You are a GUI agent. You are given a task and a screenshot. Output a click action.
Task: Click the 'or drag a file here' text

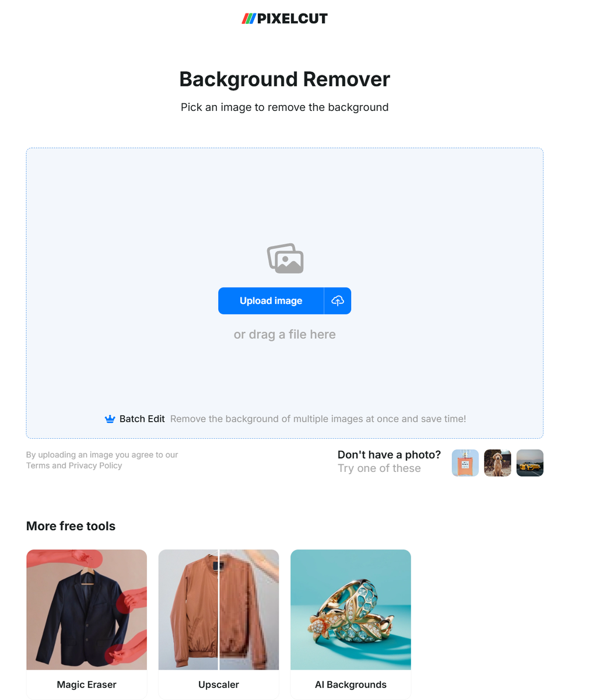pyautogui.click(x=285, y=335)
